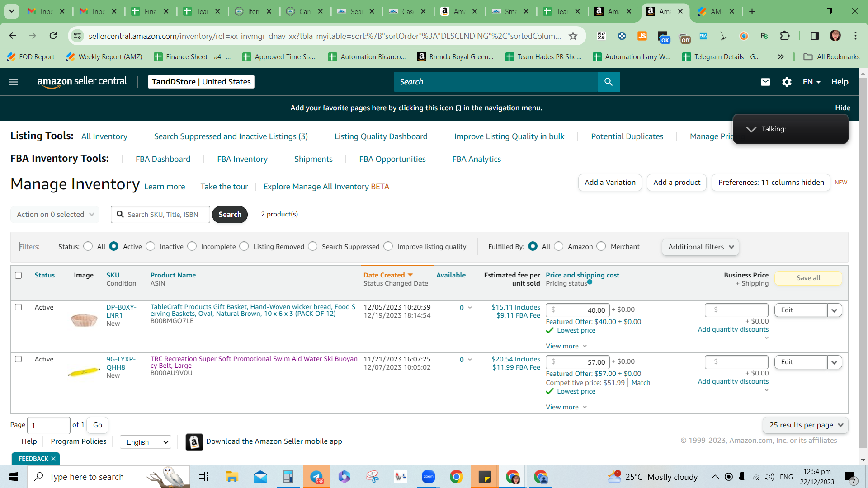The height and width of the screenshot is (488, 868).
Task: Click the TableCraft basket product thumbnail
Action: [x=84, y=320]
